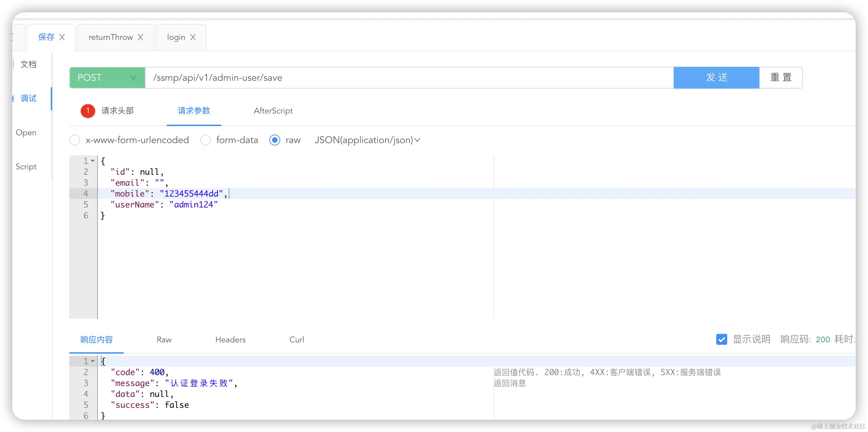Click the 重置 reset button
Image resolution: width=868 pixels, height=432 pixels.
pos(781,78)
